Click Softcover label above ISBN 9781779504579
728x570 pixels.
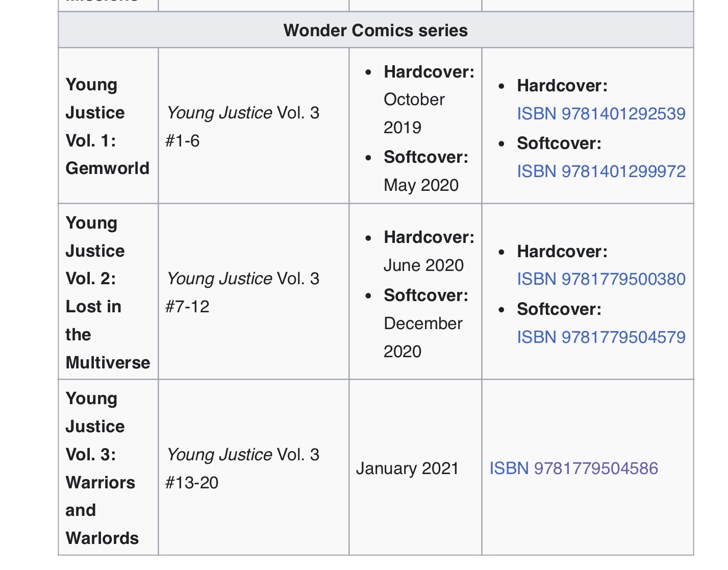pos(559,309)
